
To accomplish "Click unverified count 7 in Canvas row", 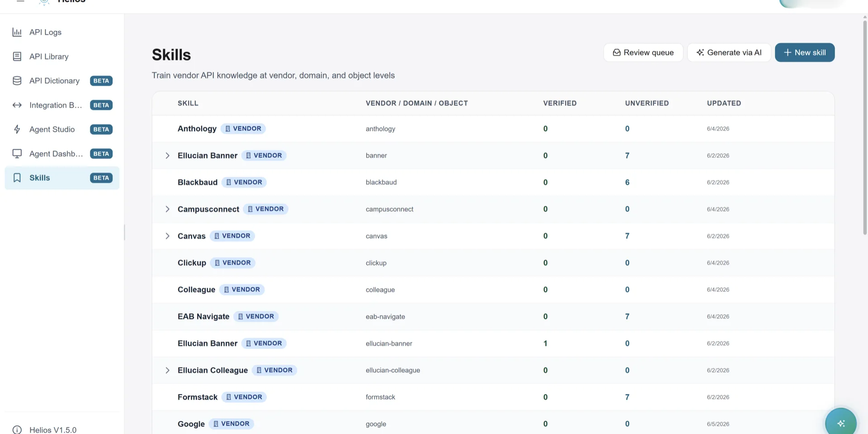I will [x=627, y=236].
